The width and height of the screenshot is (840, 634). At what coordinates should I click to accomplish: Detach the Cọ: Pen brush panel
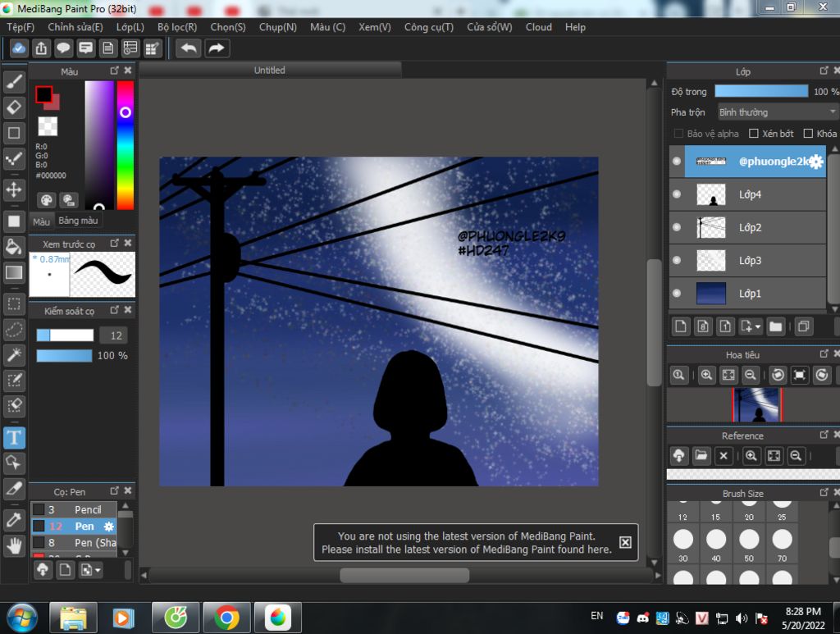tap(114, 490)
